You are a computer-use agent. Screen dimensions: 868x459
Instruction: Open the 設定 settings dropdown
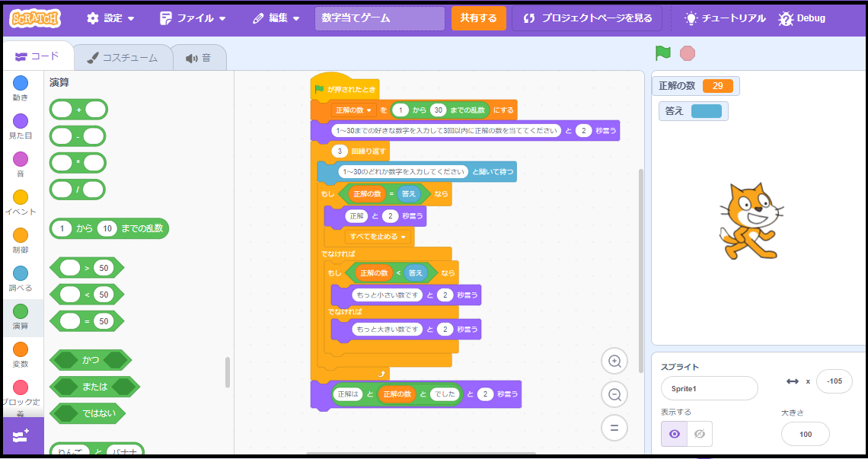tap(110, 18)
